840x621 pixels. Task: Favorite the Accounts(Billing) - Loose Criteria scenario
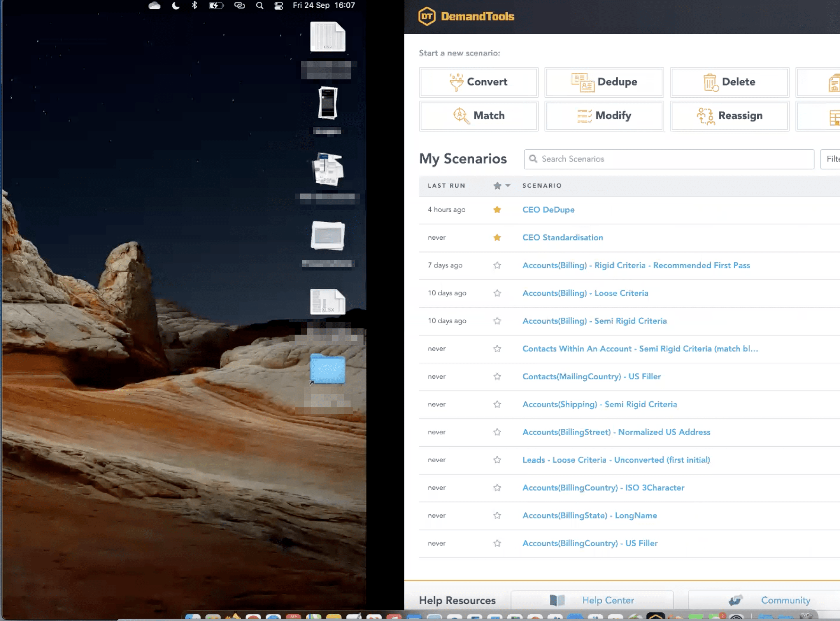[497, 293]
